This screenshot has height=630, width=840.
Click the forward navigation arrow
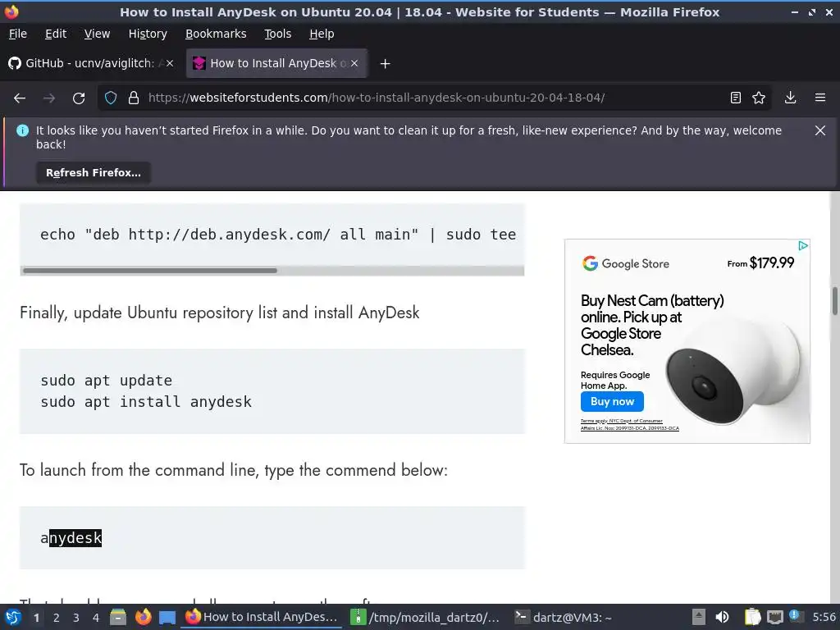[49, 98]
